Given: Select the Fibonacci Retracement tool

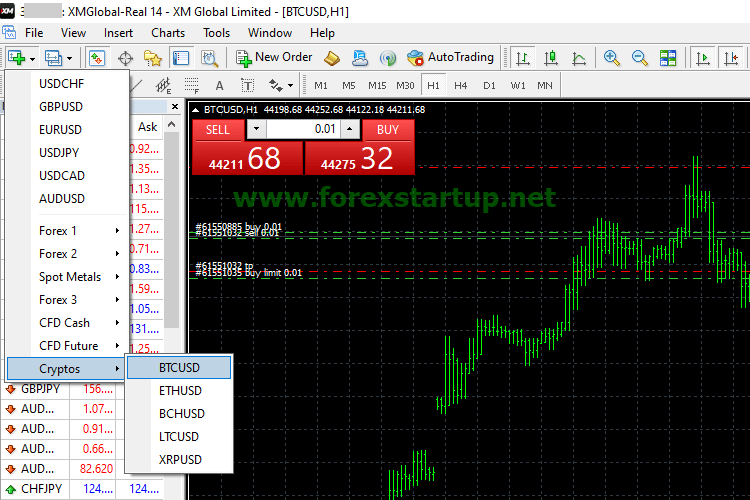Looking at the screenshot, I should point(192,86).
